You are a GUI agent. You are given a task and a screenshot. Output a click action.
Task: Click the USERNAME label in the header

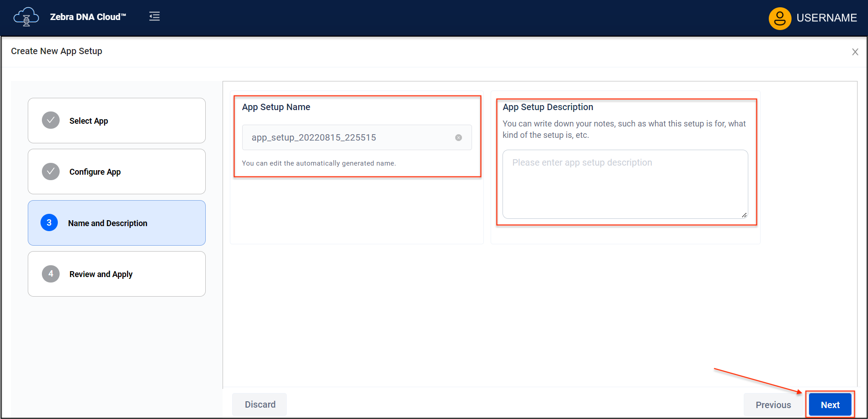[826, 18]
